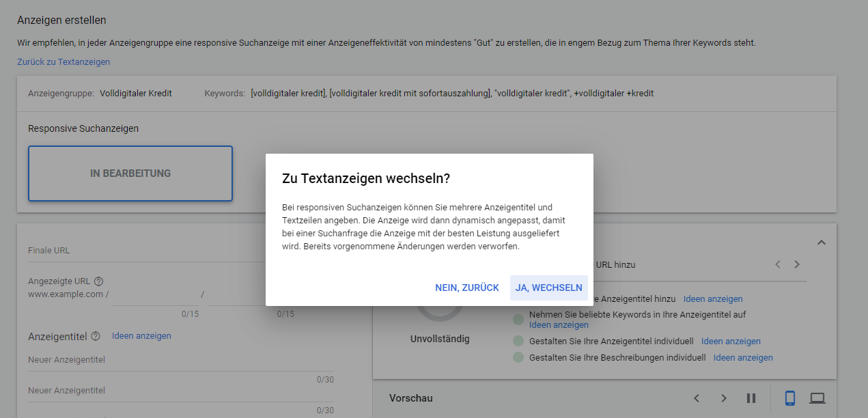Click the first Neuer Anzeigentitel field
Viewport: 868px width, 418px height.
coord(181,360)
